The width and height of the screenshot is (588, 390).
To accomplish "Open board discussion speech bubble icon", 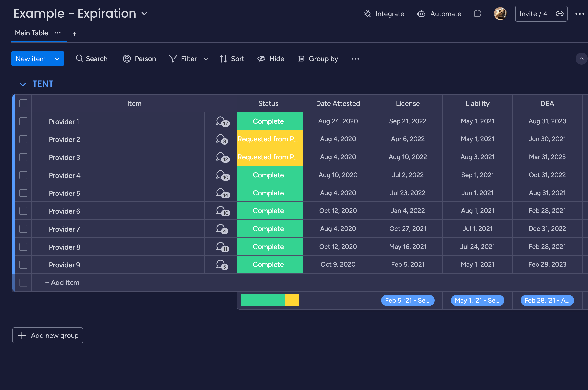I will pos(477,14).
